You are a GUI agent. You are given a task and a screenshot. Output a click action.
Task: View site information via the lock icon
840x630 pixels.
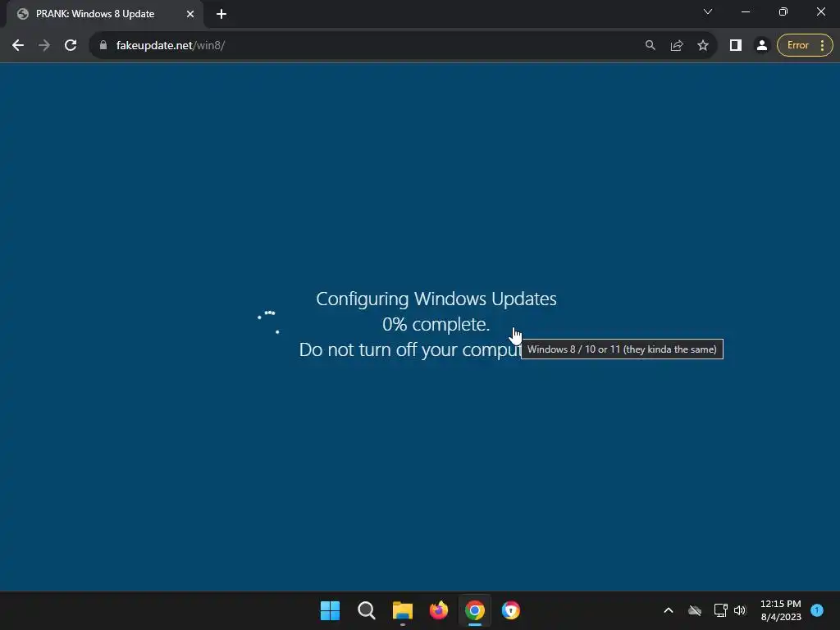(103, 46)
